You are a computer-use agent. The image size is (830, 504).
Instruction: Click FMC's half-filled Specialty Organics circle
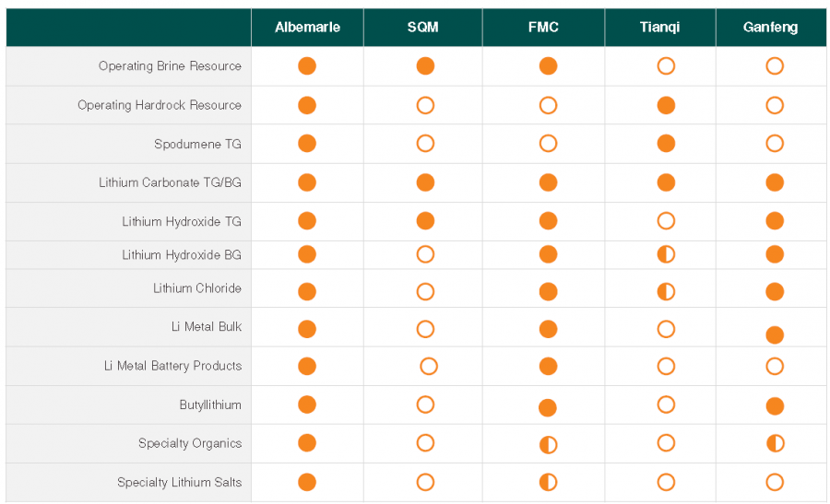pos(548,445)
